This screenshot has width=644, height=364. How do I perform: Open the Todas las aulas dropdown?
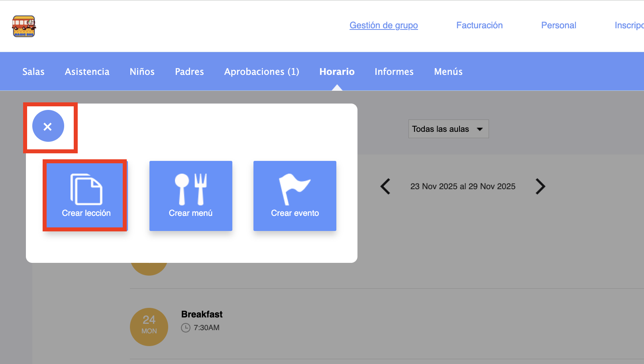coord(448,129)
